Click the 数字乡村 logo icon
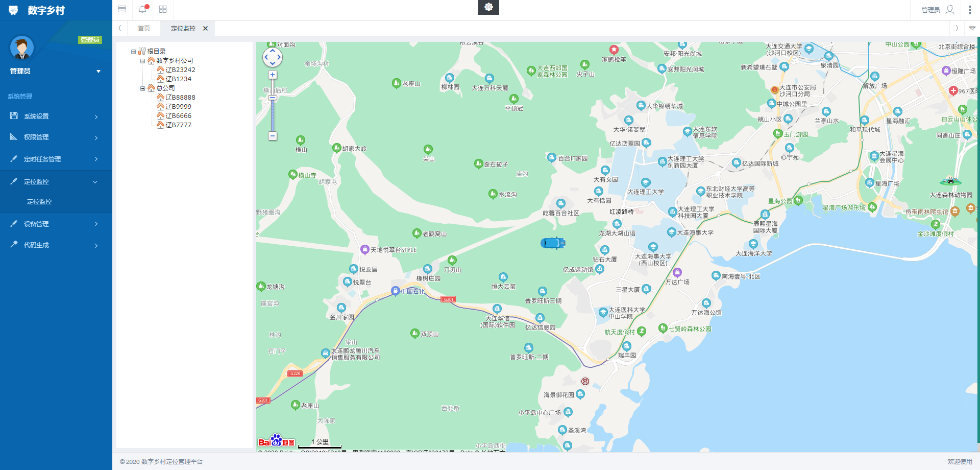Viewport: 980px width, 470px height. coord(13,10)
